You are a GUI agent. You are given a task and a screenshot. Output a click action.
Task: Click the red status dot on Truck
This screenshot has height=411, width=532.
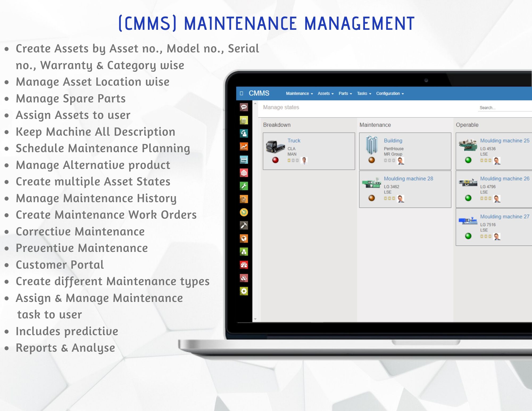275,160
